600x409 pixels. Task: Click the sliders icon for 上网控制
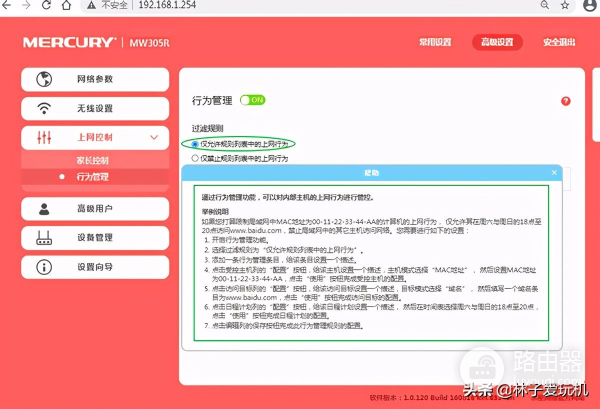click(44, 137)
